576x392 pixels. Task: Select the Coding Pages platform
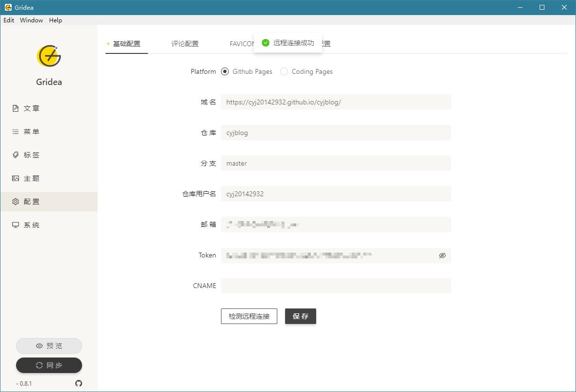click(x=284, y=71)
